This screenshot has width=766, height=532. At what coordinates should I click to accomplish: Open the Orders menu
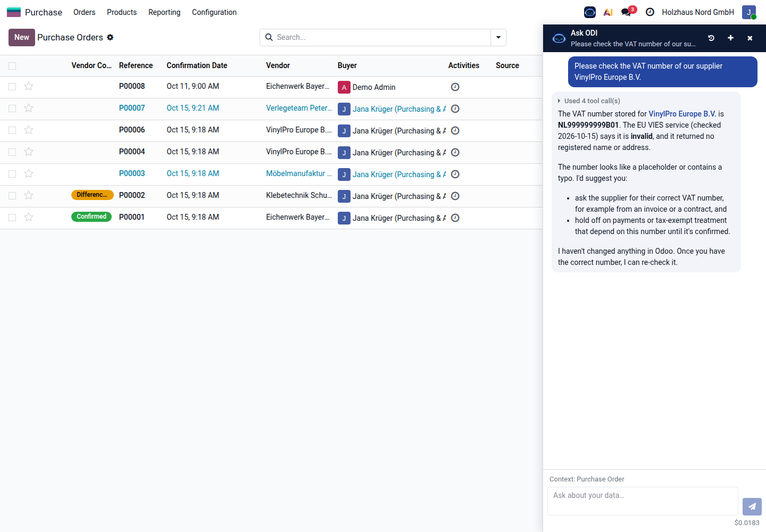(85, 12)
